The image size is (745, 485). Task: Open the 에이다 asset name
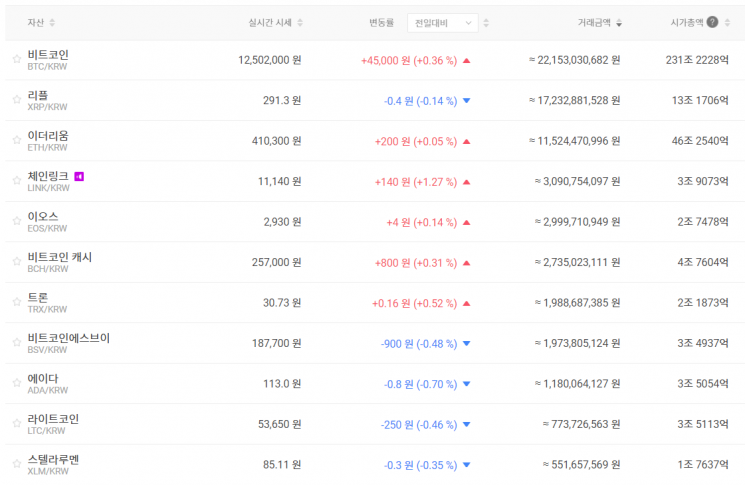click(x=43, y=378)
